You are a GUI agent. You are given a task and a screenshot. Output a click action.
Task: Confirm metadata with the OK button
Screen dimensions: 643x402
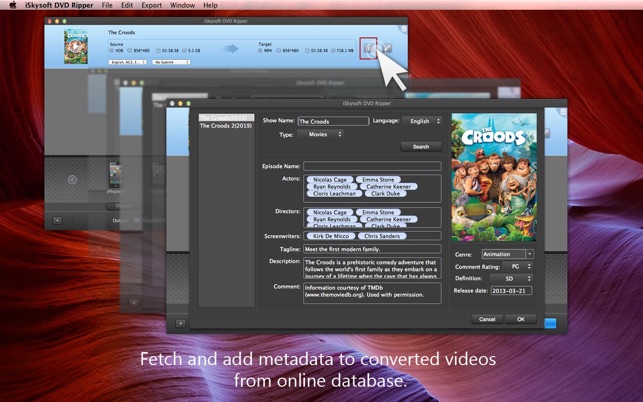[x=520, y=319]
